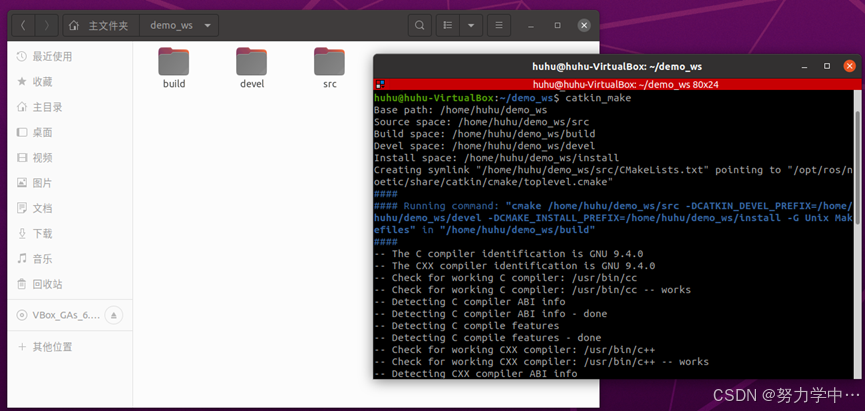865x411 pixels.
Task: Open 其他位置 in sidebar
Action: point(70,347)
